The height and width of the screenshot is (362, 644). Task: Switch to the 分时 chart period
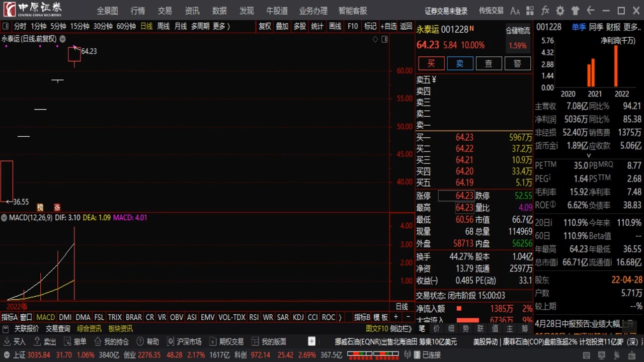pyautogui.click(x=20, y=26)
